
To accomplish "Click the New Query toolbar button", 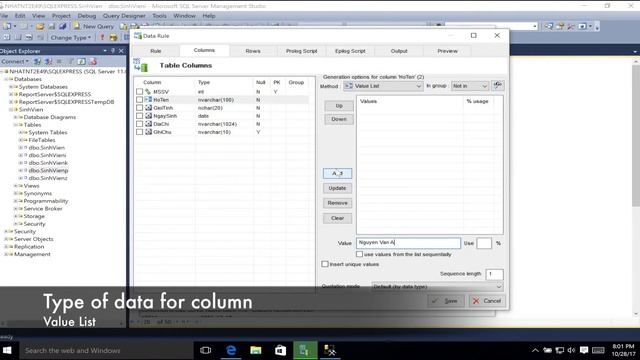I will [x=94, y=26].
